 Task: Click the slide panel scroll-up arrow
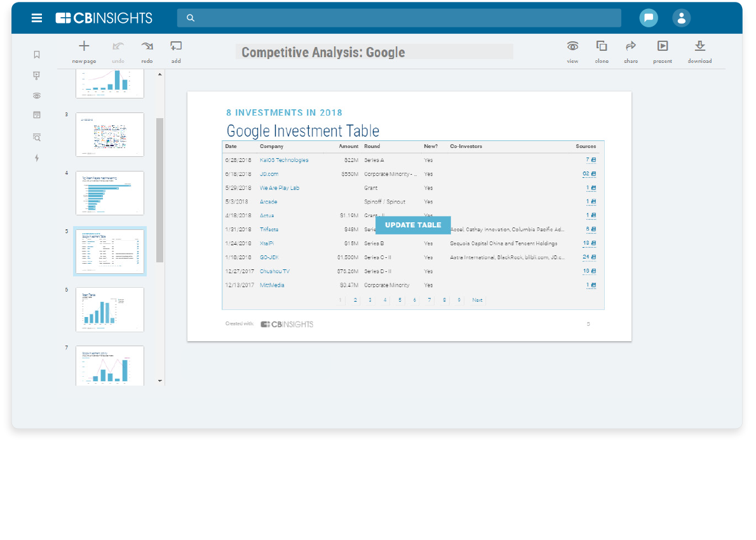160,74
